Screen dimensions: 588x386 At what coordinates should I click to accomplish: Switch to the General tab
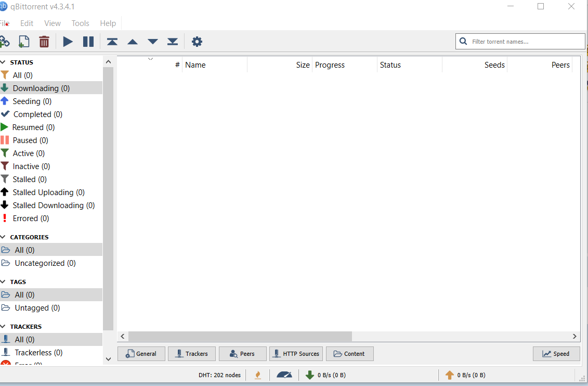pos(141,354)
